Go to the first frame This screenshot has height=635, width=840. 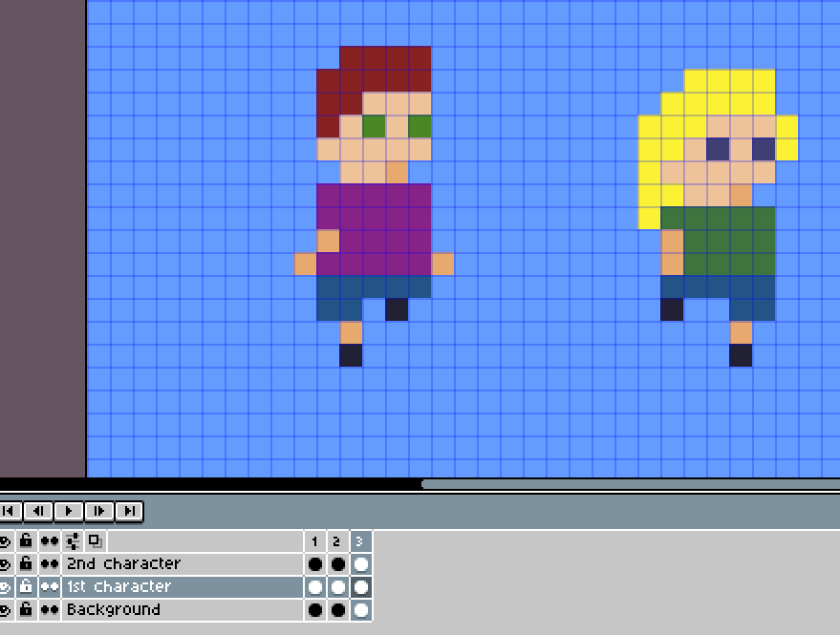pyautogui.click(x=10, y=511)
